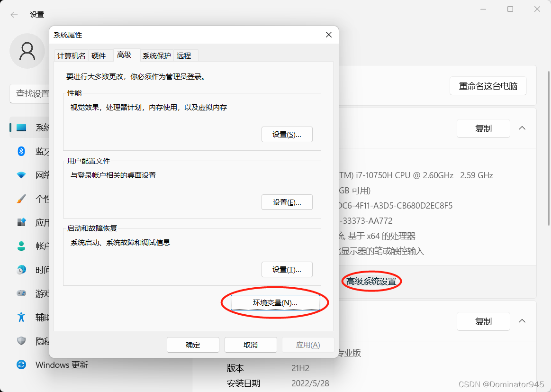Switch to the 系统保护 tab
551x392 pixels.
pos(157,55)
